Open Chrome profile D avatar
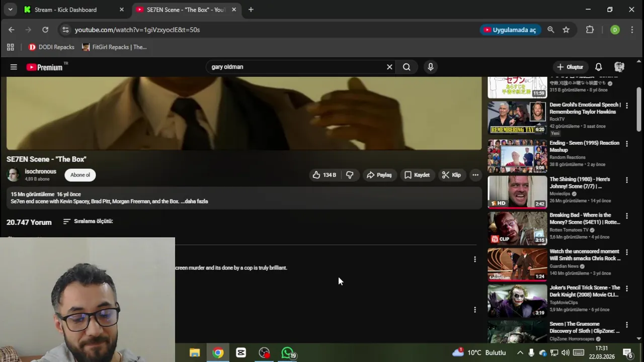This screenshot has width=644, height=362. point(615,30)
